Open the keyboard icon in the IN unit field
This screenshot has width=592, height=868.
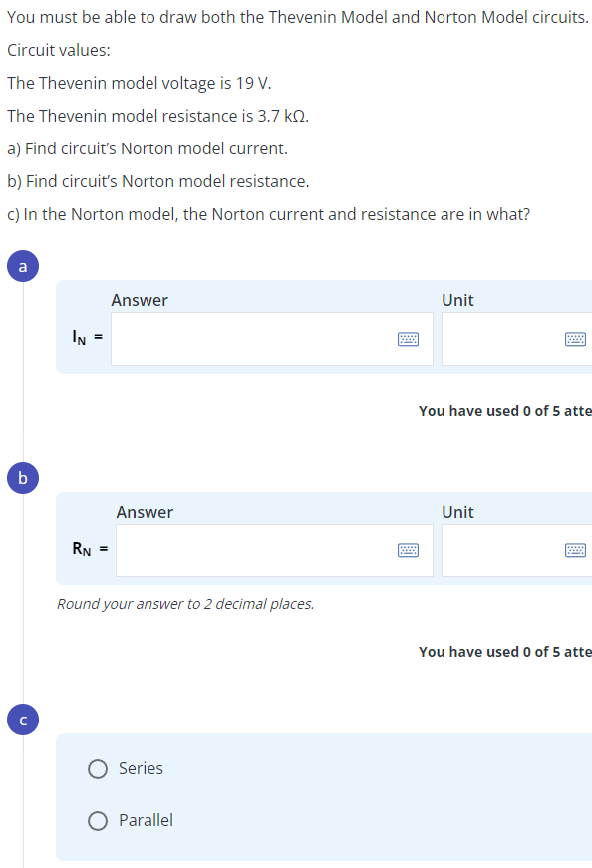(x=575, y=339)
